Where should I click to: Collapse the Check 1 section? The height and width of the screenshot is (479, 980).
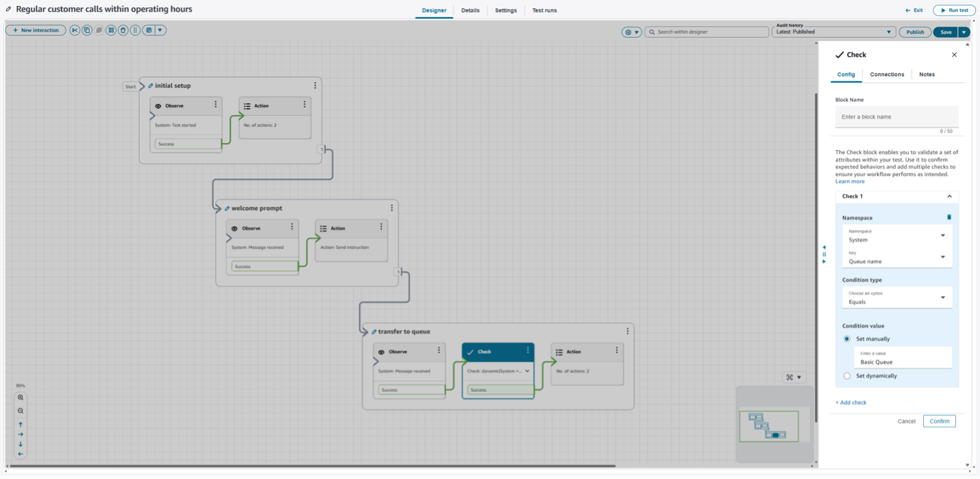coord(949,196)
